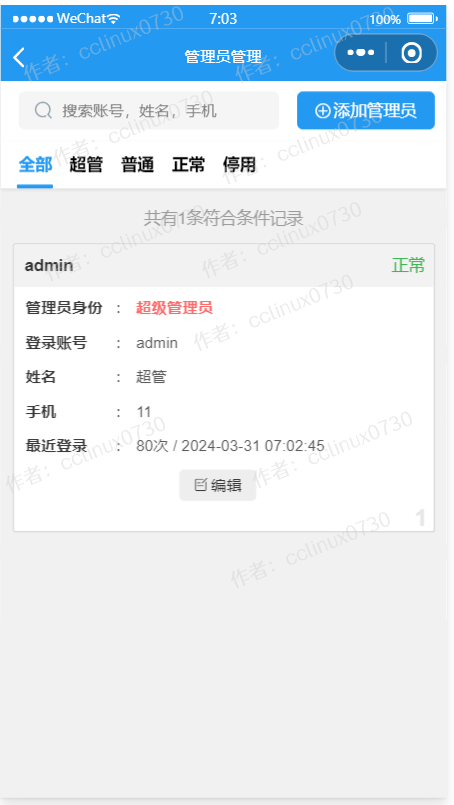Select the 全部 tab

tap(35, 165)
